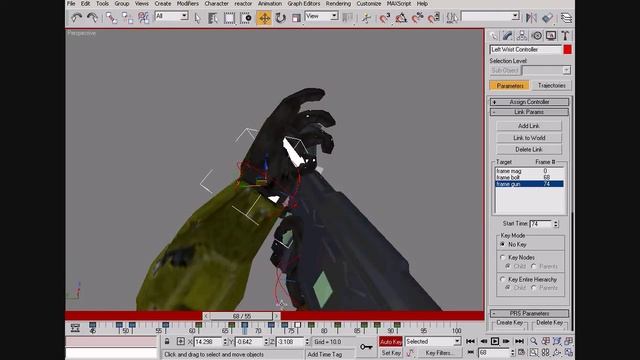The image size is (640, 360).
Task: Click the Mirror Selected Objects tool
Action: click(x=531, y=18)
